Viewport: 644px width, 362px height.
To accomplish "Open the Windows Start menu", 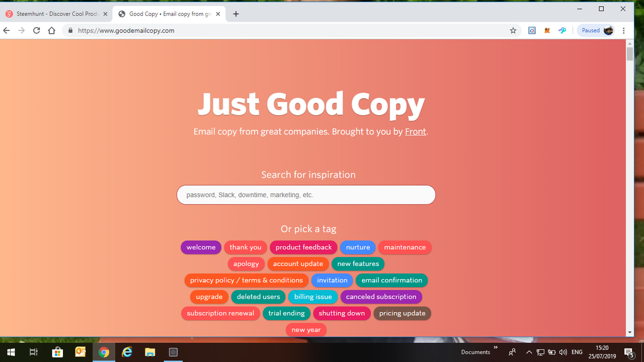I will 11,352.
